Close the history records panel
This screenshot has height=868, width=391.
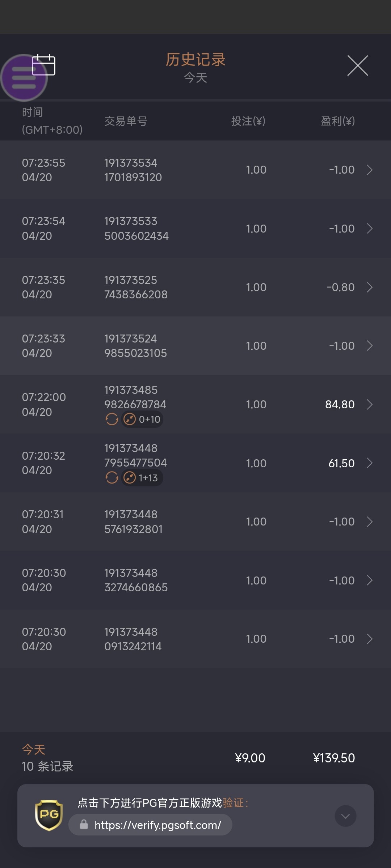tap(357, 66)
